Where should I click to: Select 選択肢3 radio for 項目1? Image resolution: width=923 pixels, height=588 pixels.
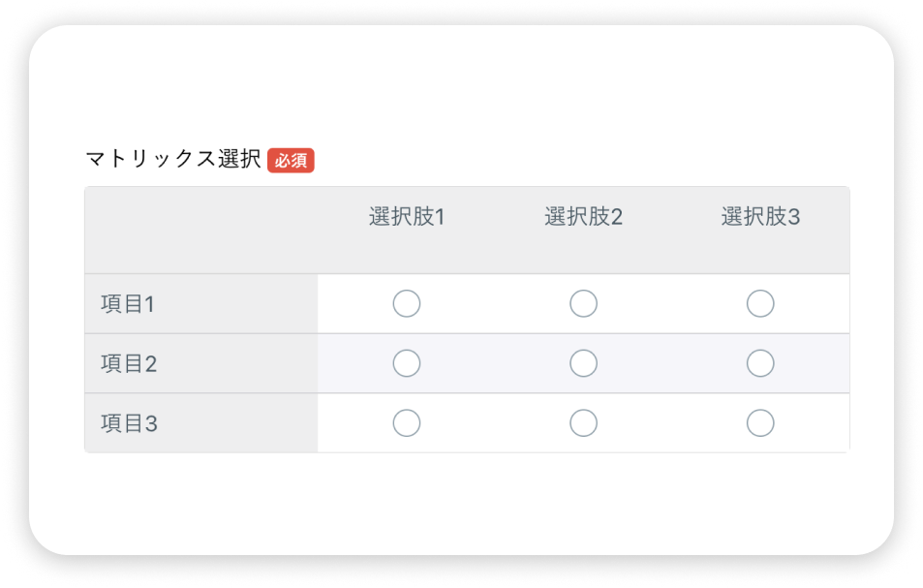coord(760,304)
